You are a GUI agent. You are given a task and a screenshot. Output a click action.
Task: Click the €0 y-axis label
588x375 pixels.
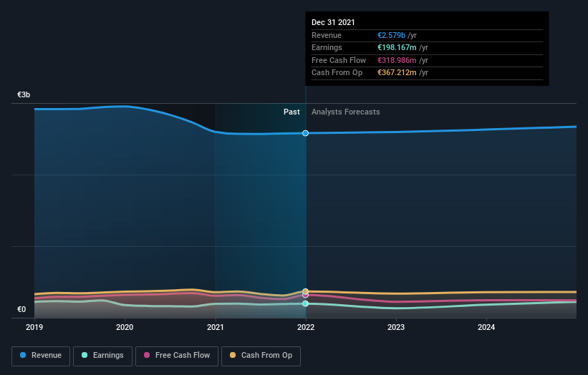[x=21, y=309]
